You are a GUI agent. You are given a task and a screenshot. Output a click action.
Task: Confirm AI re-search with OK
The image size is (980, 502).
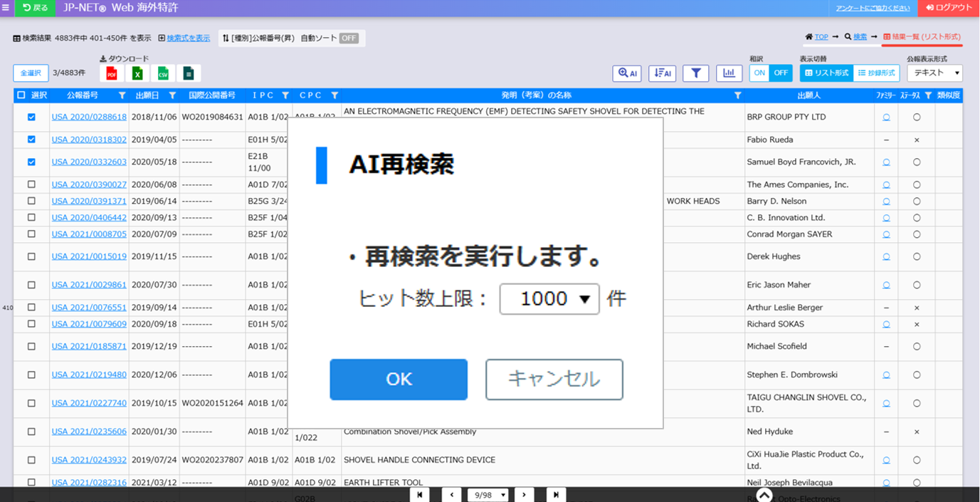(x=399, y=380)
